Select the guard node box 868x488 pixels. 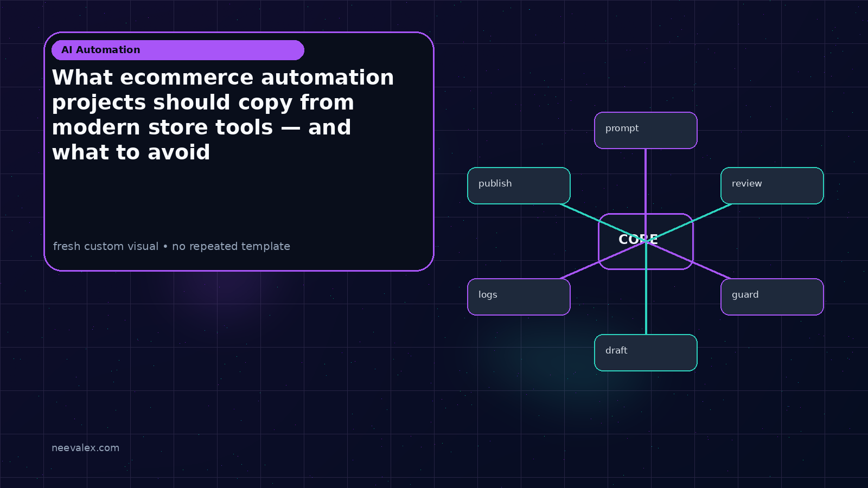[x=772, y=297]
